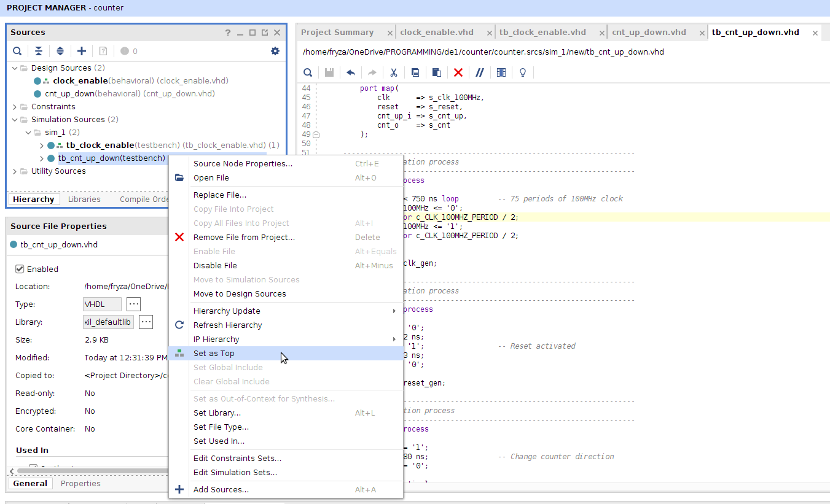Open search in the code editor toolbar
The height and width of the screenshot is (504, 830).
[x=308, y=72]
